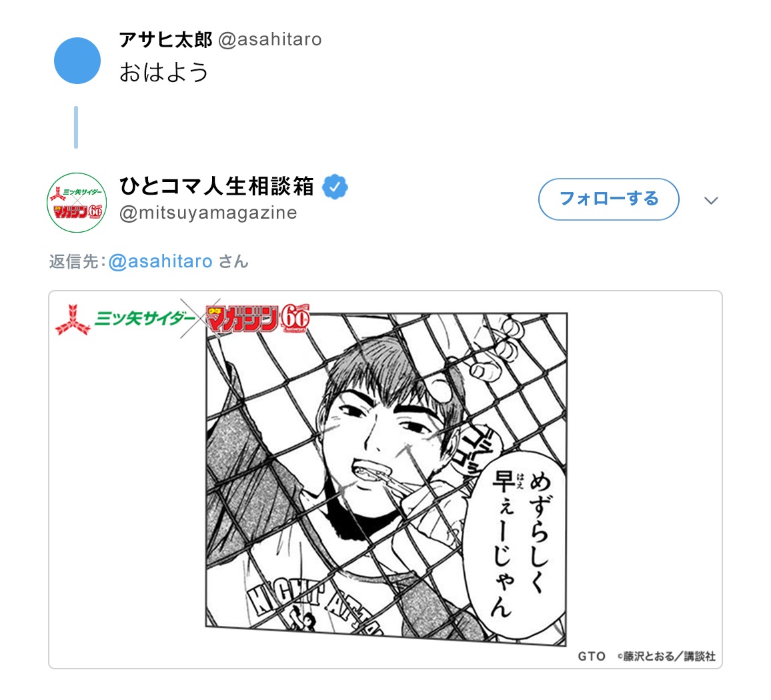Click the blue circle avatar of アサヒ太郎
Screen dimensions: 771x700
coord(77,61)
